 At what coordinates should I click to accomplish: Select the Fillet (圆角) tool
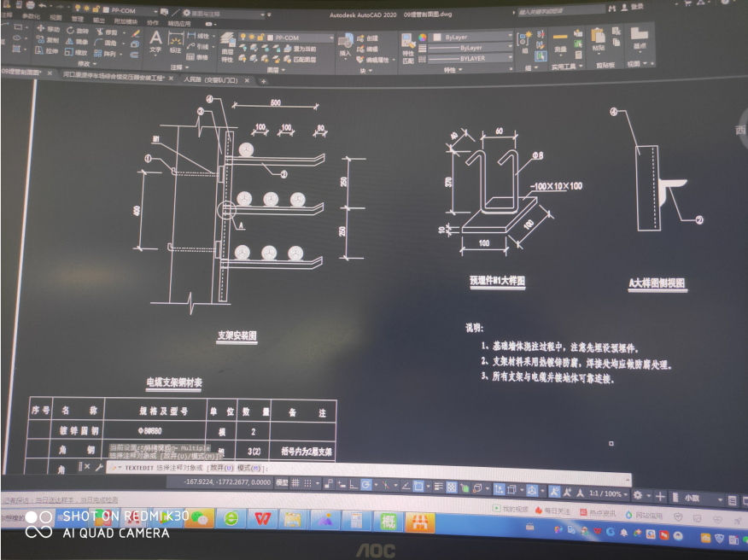[x=105, y=43]
